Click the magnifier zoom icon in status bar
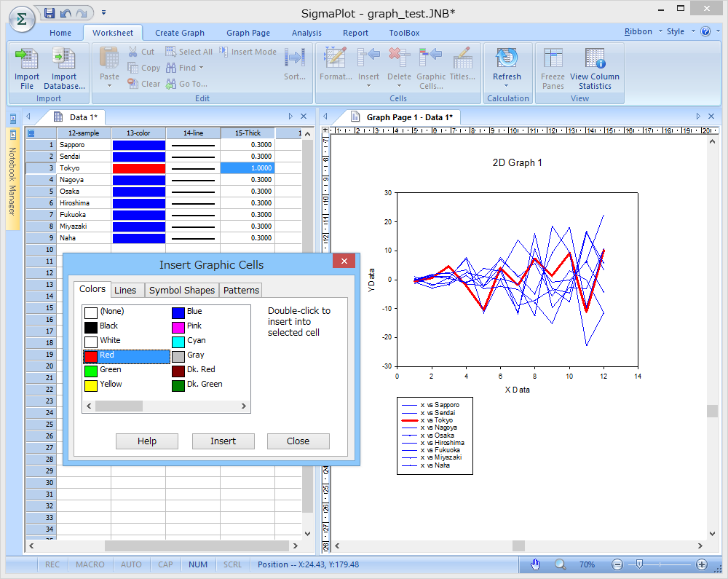 pyautogui.click(x=560, y=564)
